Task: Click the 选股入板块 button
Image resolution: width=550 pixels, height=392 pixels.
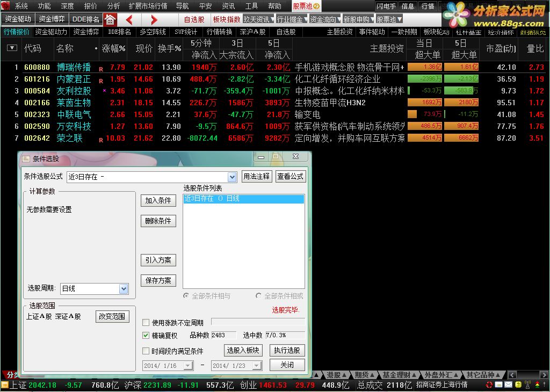Action: tap(243, 350)
